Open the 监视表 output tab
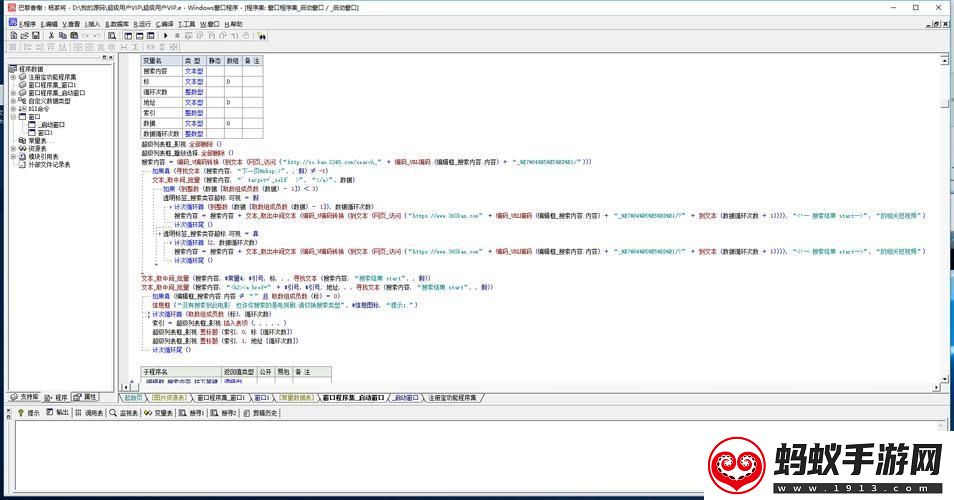This screenshot has width=954, height=500. click(124, 412)
